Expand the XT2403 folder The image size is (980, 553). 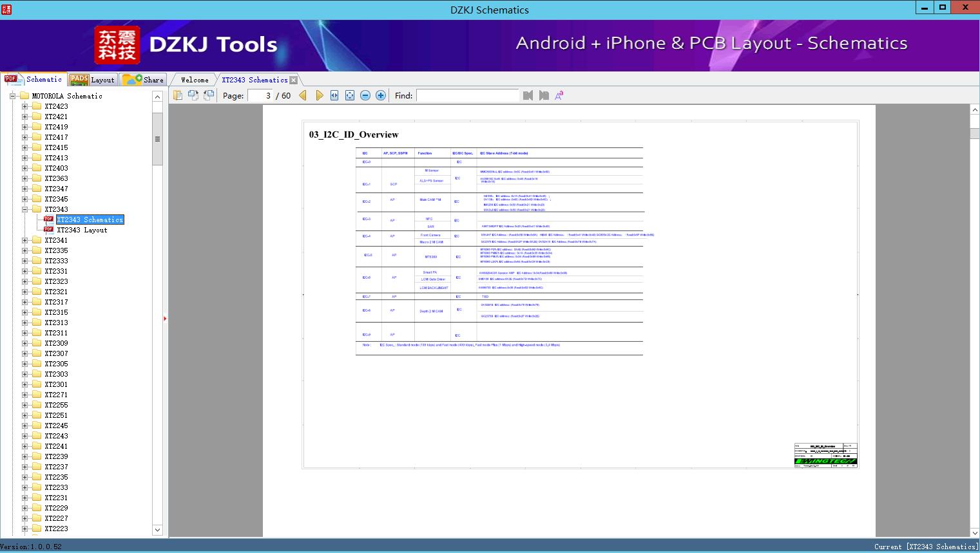point(24,168)
